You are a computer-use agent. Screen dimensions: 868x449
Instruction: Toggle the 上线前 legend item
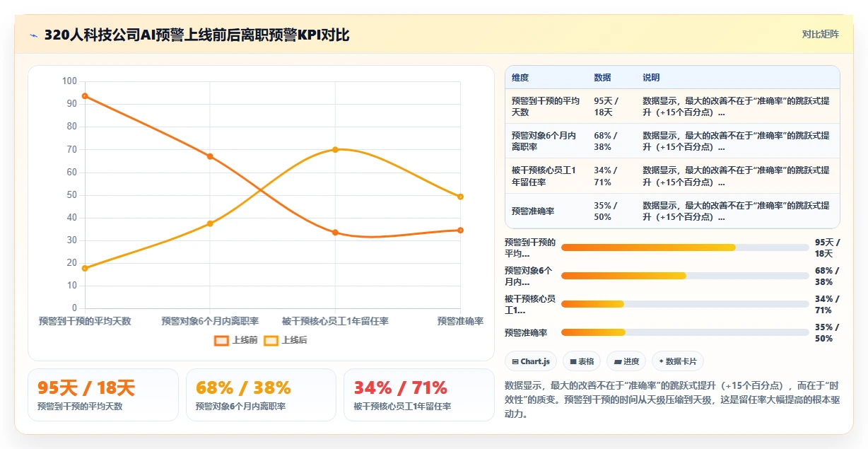[x=237, y=340]
